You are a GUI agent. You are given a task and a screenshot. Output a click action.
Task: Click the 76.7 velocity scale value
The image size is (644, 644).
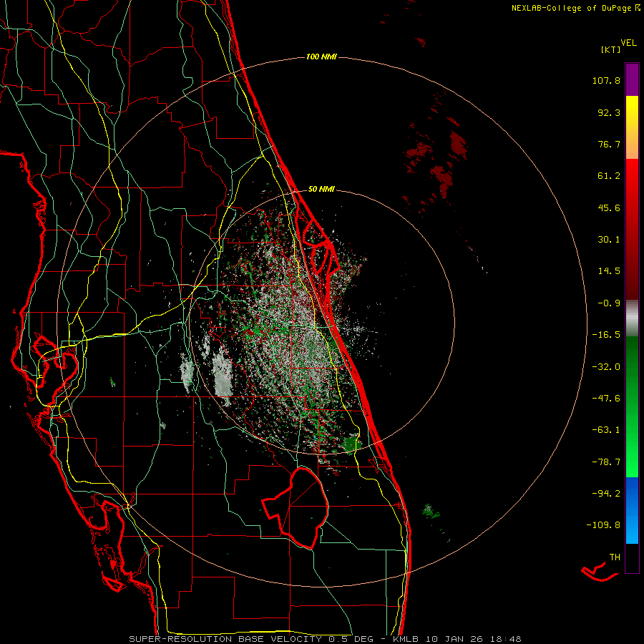point(609,144)
